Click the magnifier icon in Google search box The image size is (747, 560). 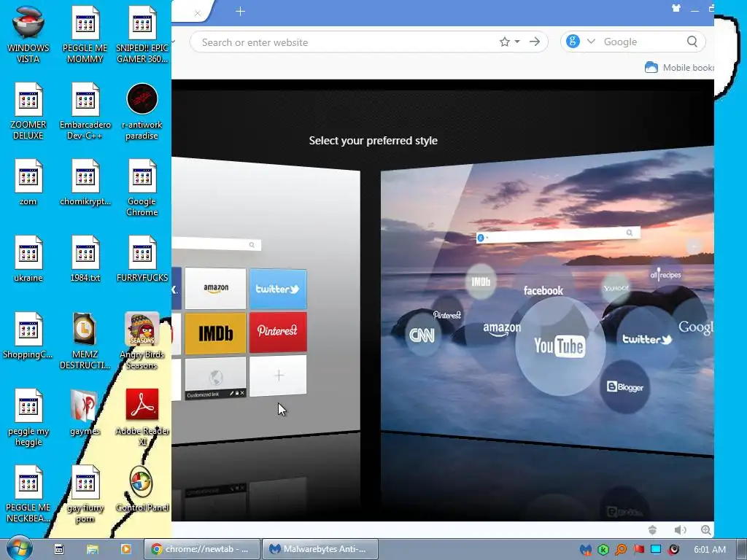tap(692, 42)
